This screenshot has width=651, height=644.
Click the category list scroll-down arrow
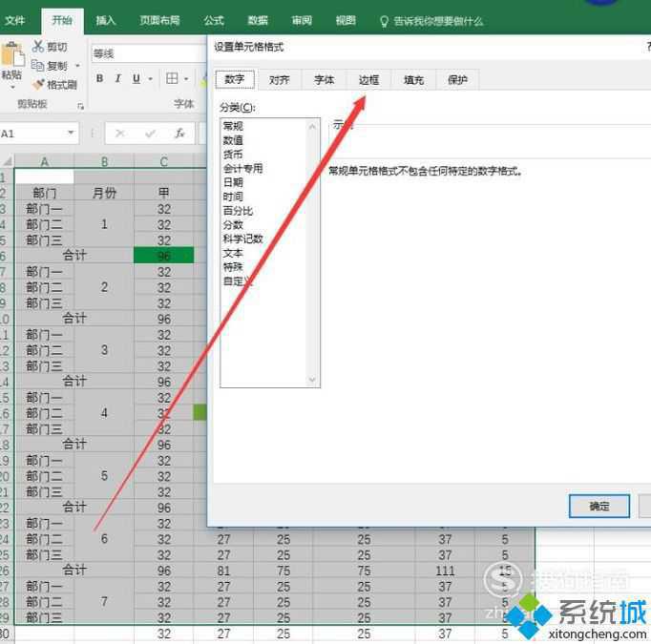pyautogui.click(x=312, y=380)
